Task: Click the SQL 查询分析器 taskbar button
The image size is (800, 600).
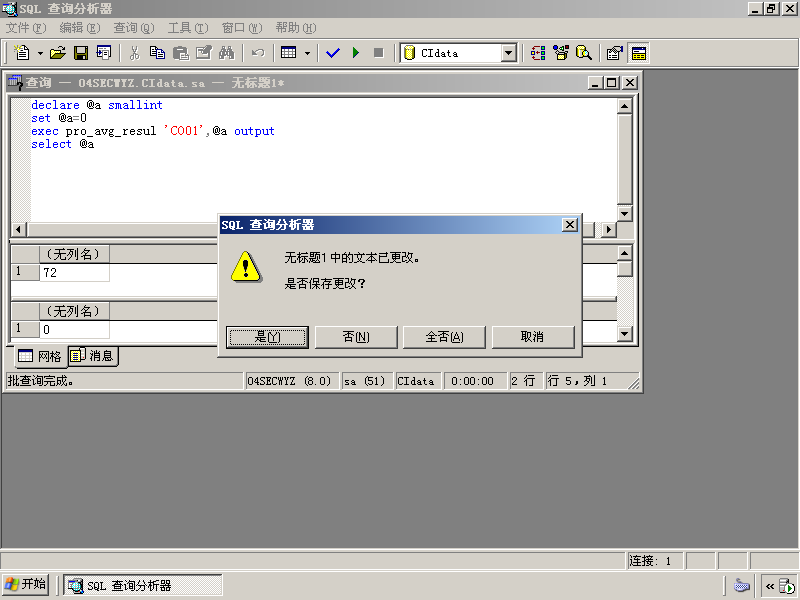Action: 143,585
